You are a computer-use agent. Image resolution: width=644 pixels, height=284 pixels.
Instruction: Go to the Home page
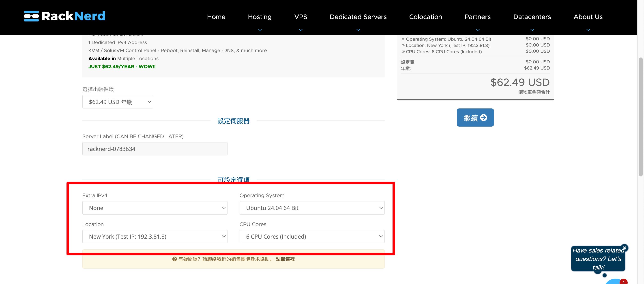(x=216, y=17)
